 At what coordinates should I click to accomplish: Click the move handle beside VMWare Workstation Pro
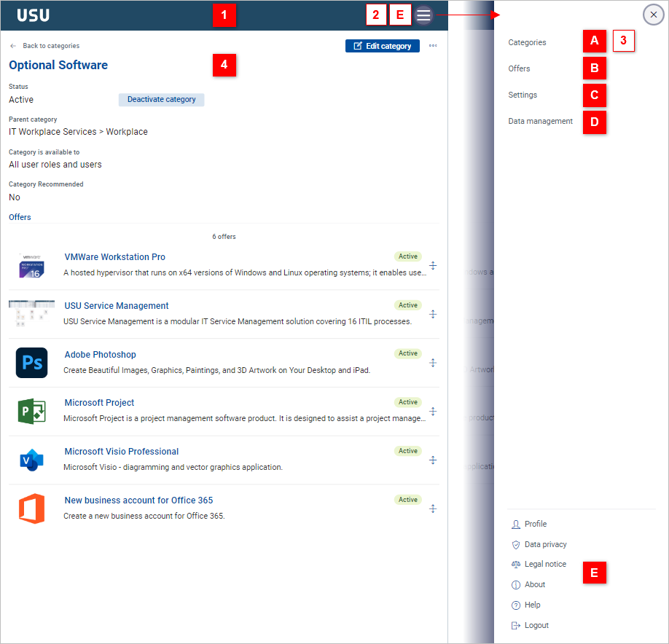[x=433, y=266]
